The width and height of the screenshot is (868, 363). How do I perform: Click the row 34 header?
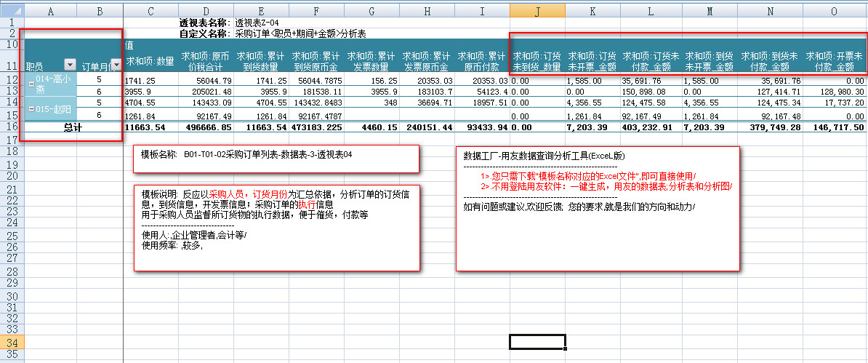click(x=12, y=342)
